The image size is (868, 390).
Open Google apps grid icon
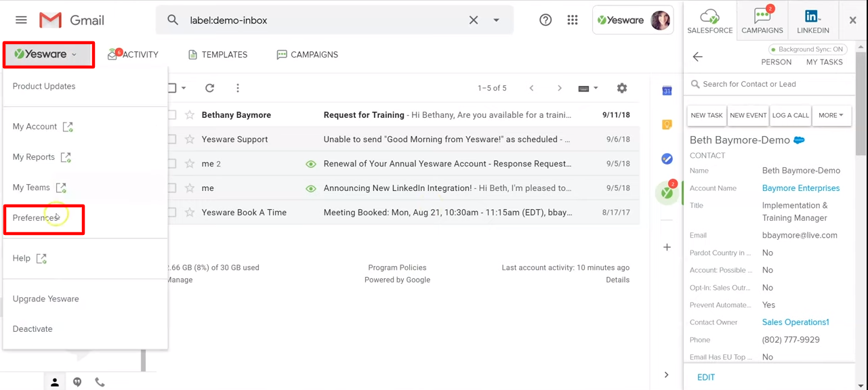click(573, 20)
